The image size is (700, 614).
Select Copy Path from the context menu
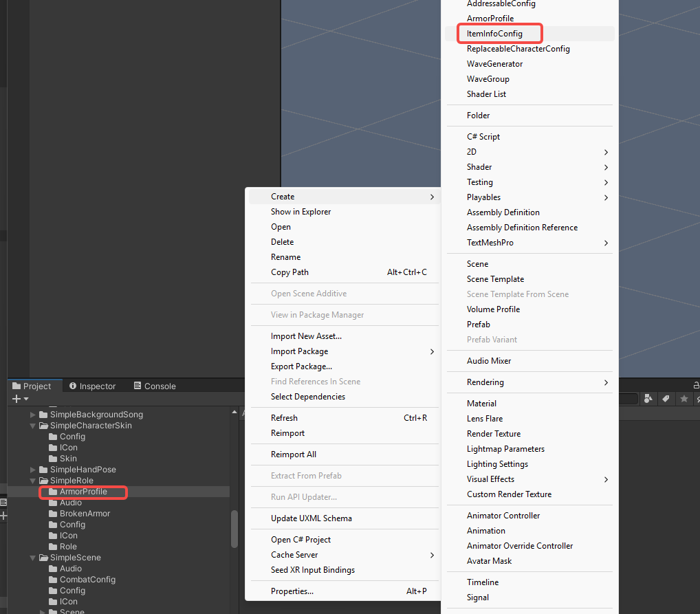pyautogui.click(x=344, y=272)
